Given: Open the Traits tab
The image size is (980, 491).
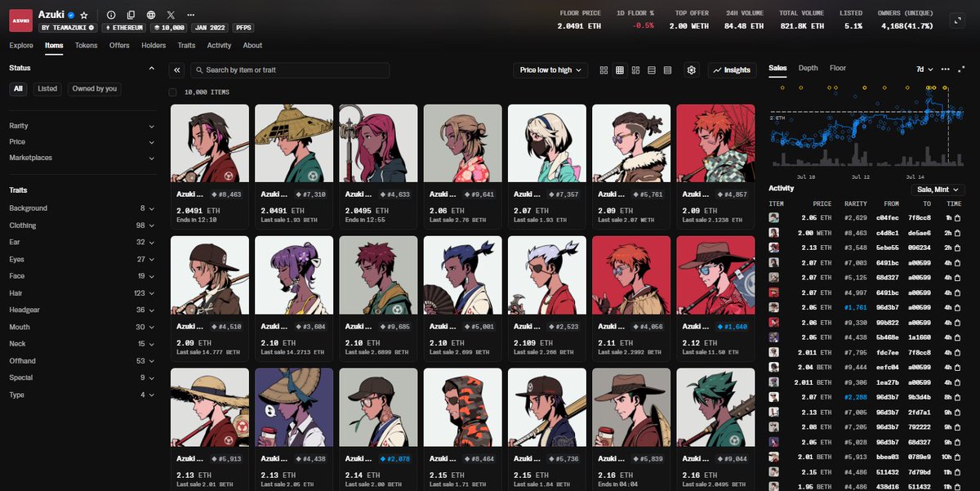Looking at the screenshot, I should pos(186,46).
